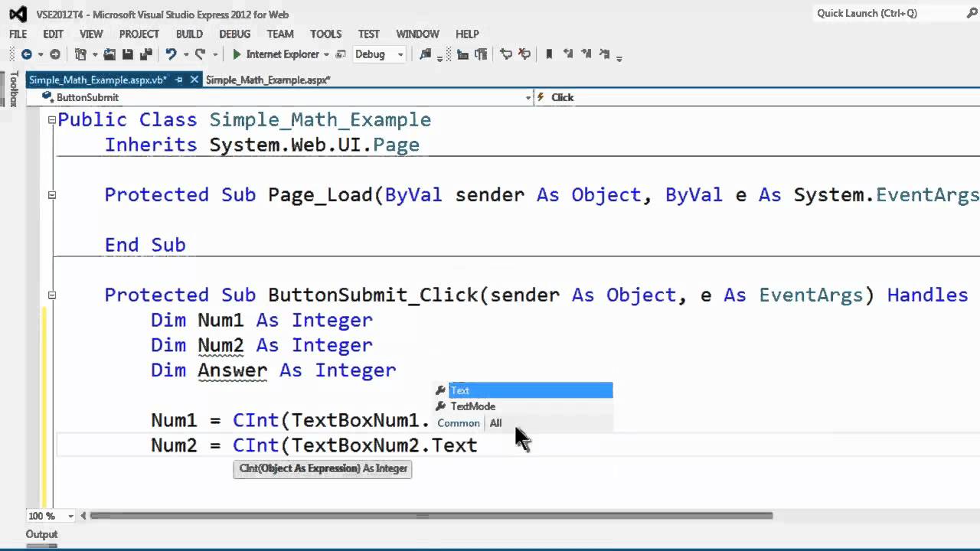Viewport: 980px width, 551px height.
Task: Open the BUILD menu
Action: [x=189, y=34]
